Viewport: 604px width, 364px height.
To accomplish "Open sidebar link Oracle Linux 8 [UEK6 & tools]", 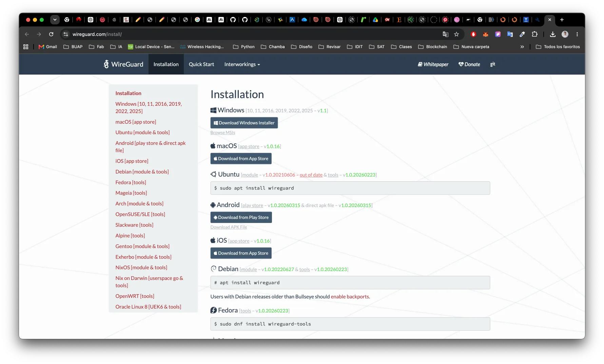I will 148,307.
